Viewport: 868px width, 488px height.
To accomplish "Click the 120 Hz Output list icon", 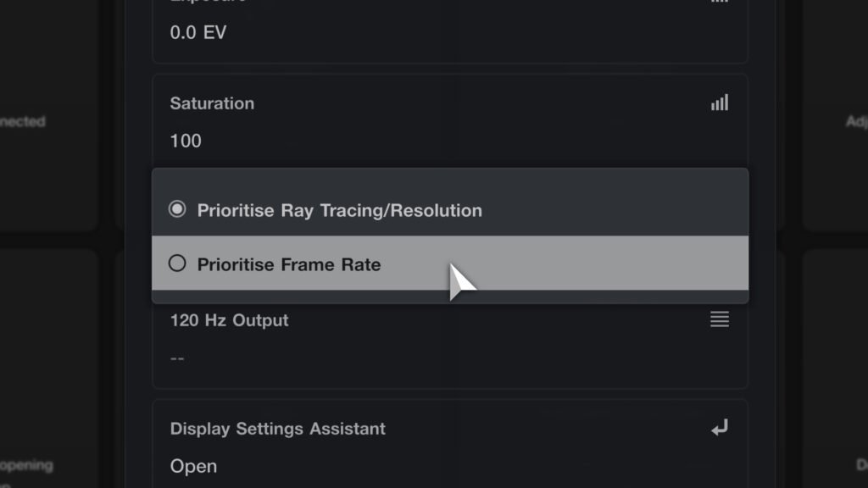I will tap(720, 319).
